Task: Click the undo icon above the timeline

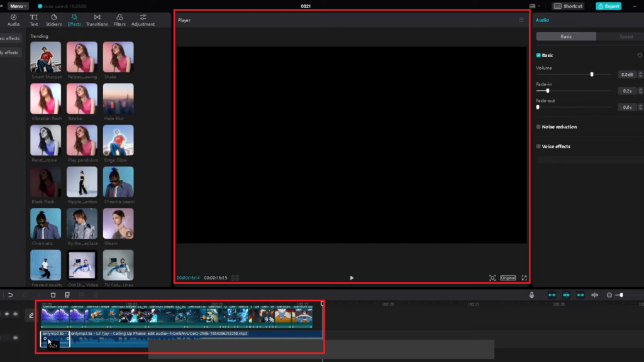Action: (11, 294)
